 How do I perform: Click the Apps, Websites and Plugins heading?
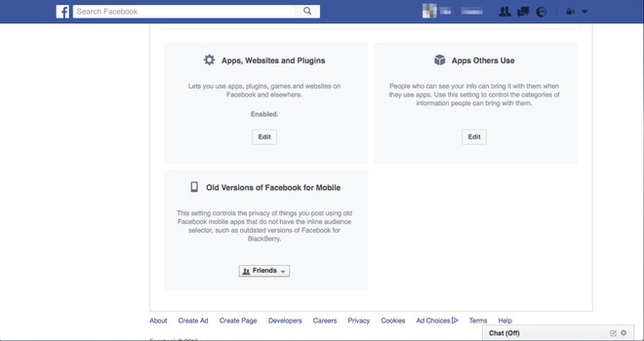pos(273,61)
